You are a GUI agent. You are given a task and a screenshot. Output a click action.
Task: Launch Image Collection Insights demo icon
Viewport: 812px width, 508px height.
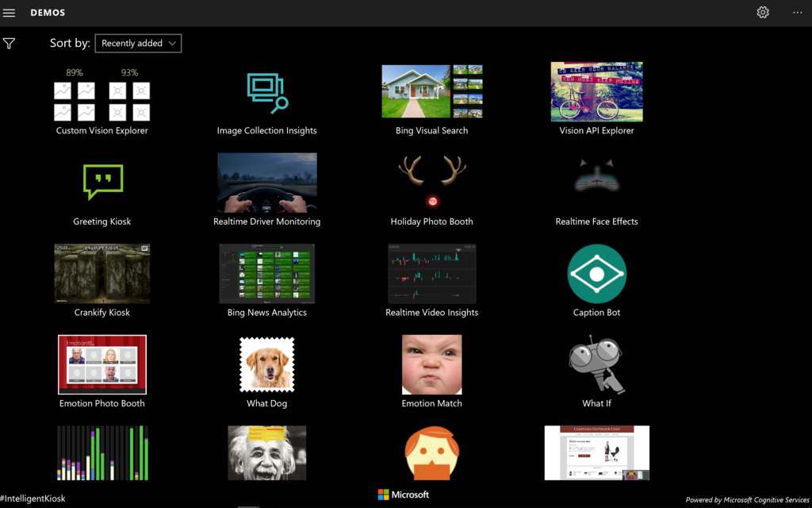coord(267,94)
